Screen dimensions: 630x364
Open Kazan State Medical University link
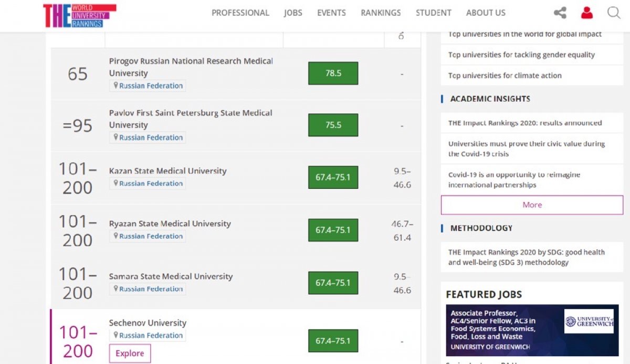click(x=167, y=171)
